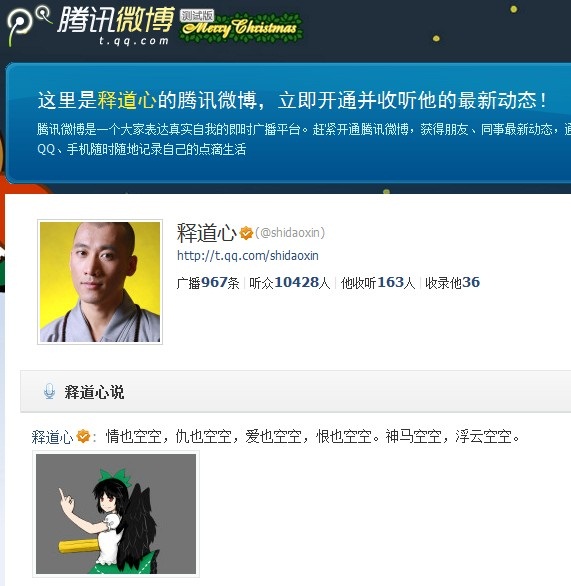Click the Tencent Weibo logo icon
The height and width of the screenshot is (586, 571).
pyautogui.click(x=29, y=24)
